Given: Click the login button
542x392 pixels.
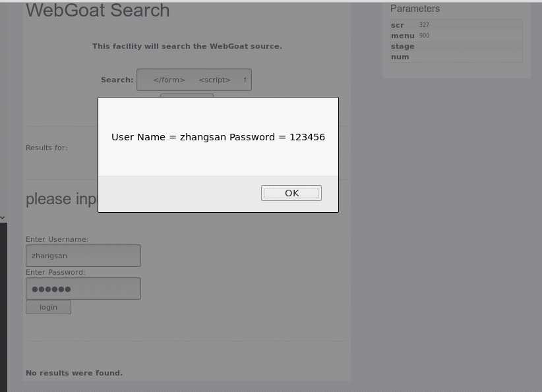Looking at the screenshot, I should tap(48, 307).
